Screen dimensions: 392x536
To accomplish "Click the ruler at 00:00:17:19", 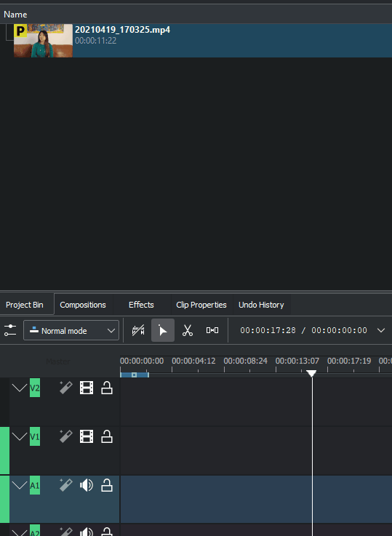I will [x=349, y=361].
